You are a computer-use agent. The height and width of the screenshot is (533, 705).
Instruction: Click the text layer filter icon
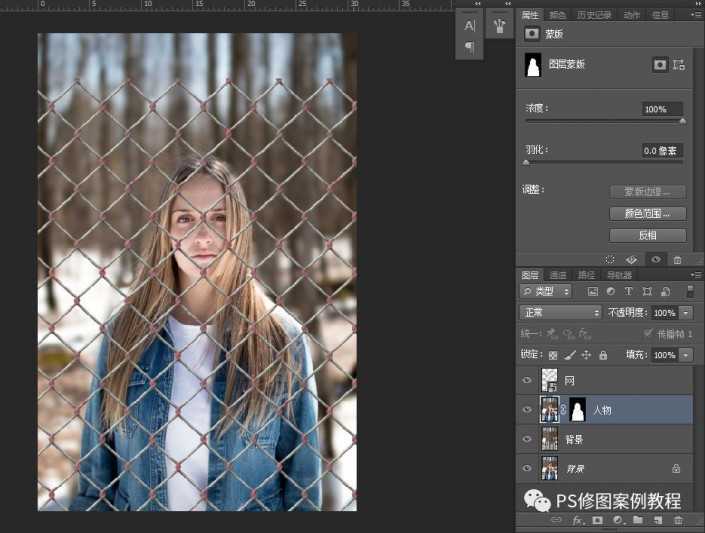(628, 292)
